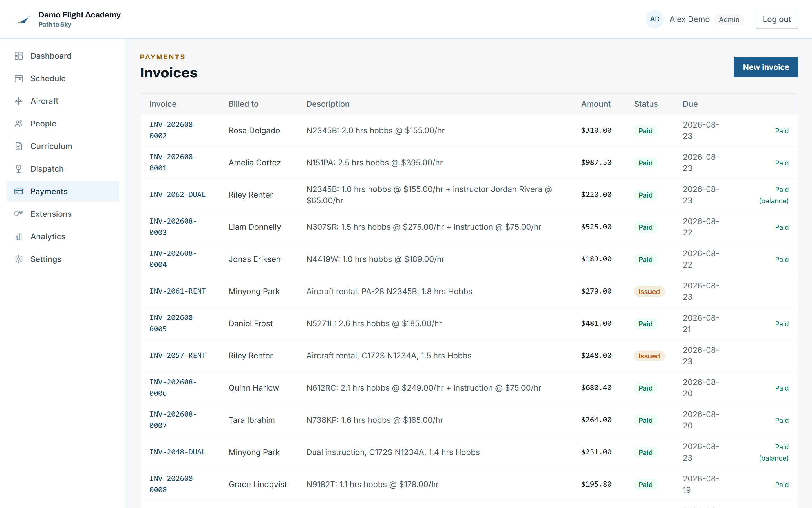The image size is (812, 508).
Task: Click the N4419W hobbs description
Action: point(375,259)
